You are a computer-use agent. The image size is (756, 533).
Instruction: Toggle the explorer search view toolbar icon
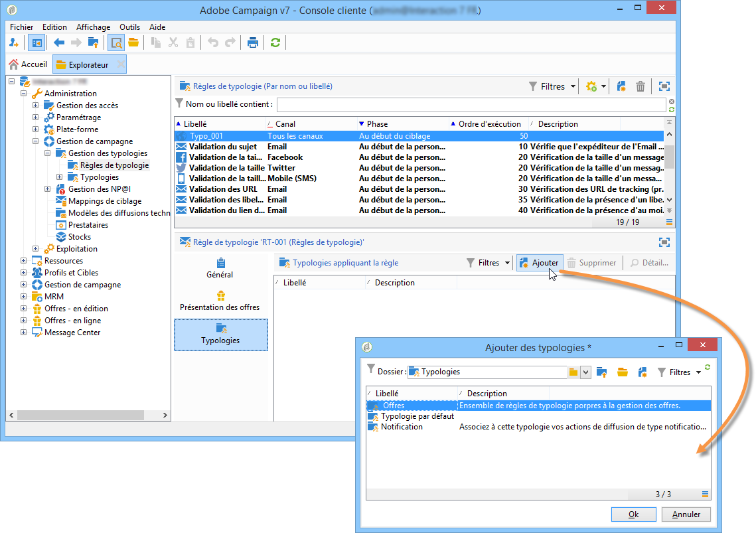[x=115, y=43]
